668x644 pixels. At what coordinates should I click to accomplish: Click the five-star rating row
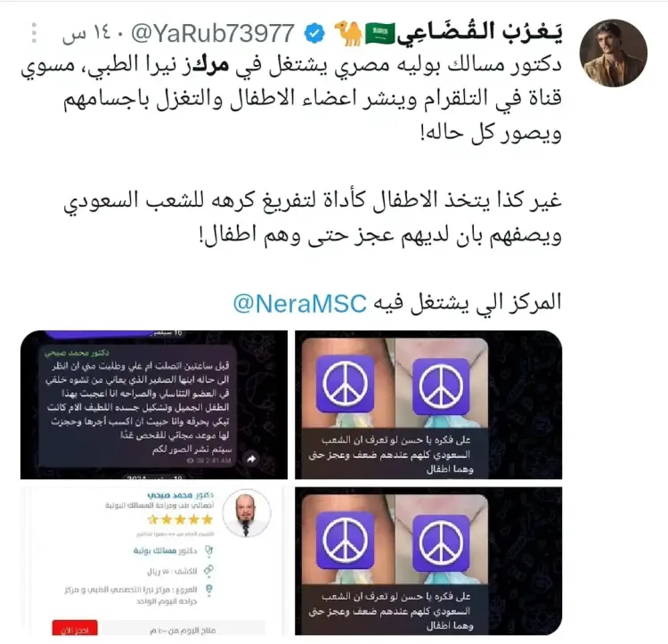point(180,519)
